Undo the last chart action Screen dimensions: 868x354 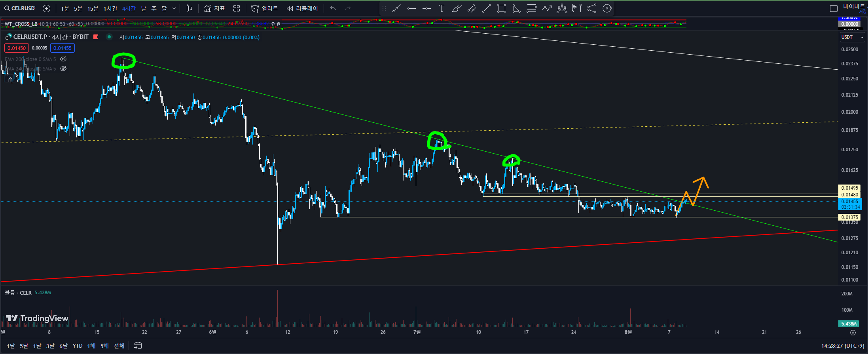click(333, 8)
